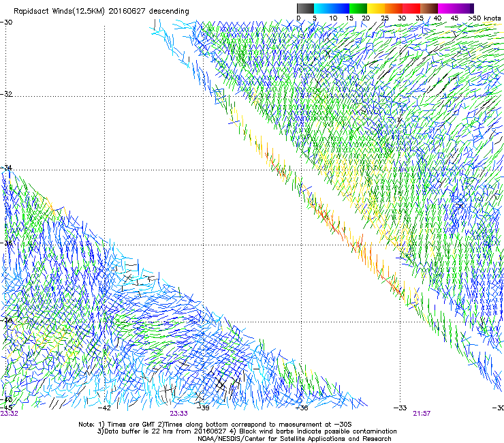Click the '20' label under the color legend

pyautogui.click(x=366, y=18)
